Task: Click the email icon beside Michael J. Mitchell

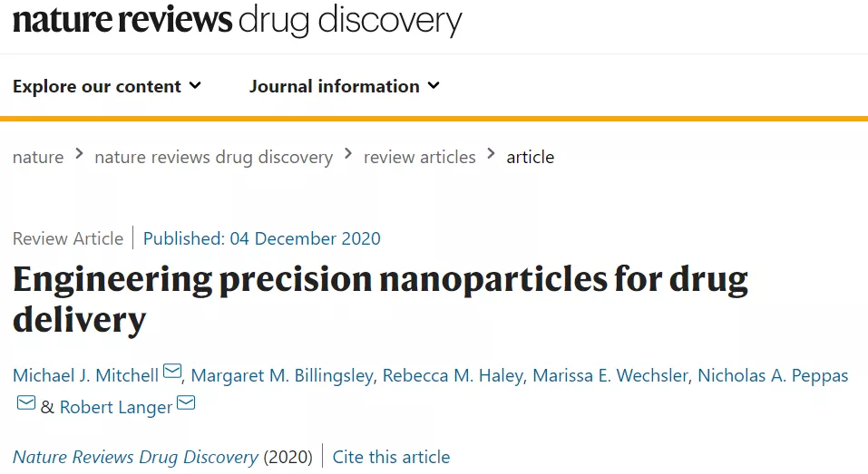Action: pos(172,372)
